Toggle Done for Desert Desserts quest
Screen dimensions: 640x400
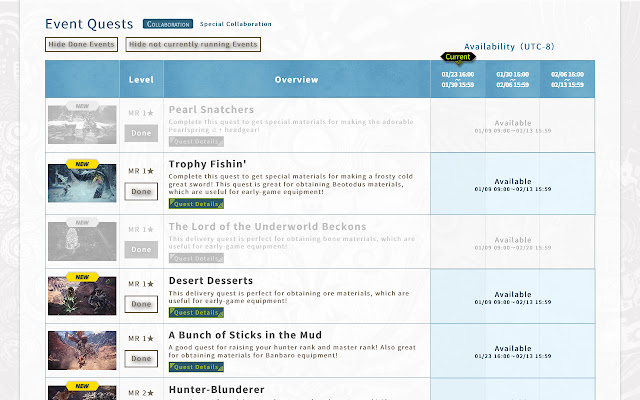pos(141,304)
